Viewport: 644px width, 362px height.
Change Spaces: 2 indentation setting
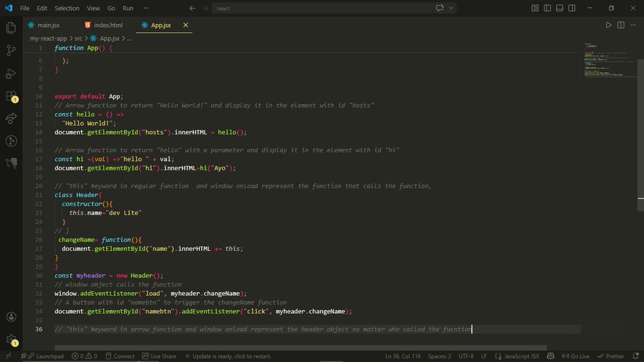(x=440, y=356)
